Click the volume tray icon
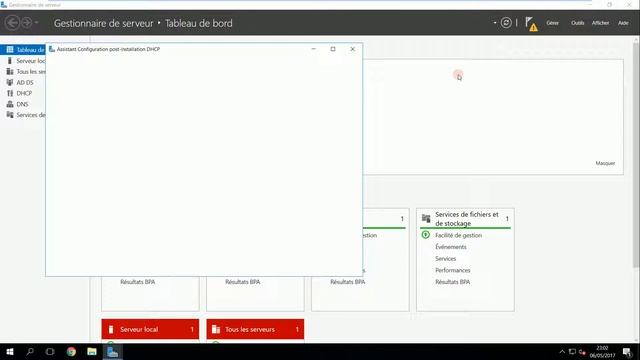640x360 pixels. 582,352
